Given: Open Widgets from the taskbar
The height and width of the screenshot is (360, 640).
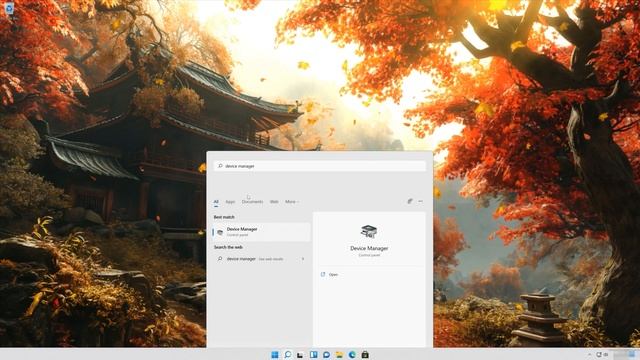Looking at the screenshot, I should point(313,354).
